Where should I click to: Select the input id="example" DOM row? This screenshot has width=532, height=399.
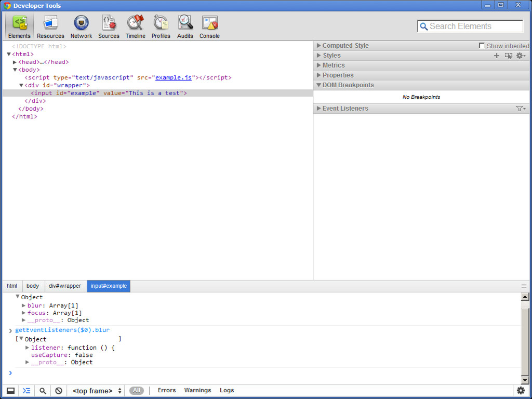coord(157,94)
